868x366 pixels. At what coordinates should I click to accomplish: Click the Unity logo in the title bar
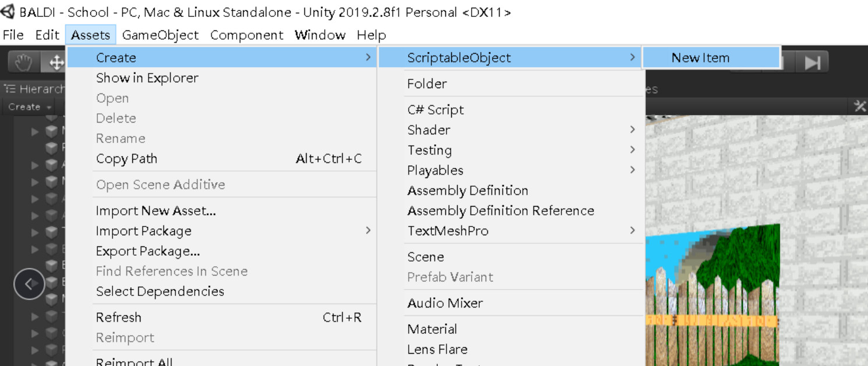pos(8,11)
